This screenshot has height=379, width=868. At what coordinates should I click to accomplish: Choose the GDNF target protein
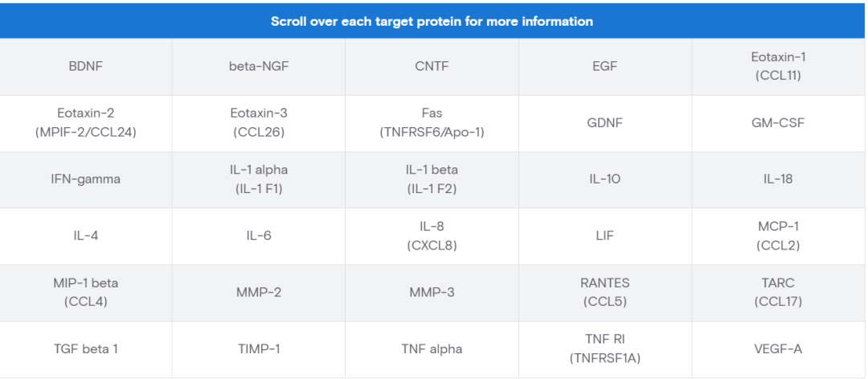coord(604,123)
